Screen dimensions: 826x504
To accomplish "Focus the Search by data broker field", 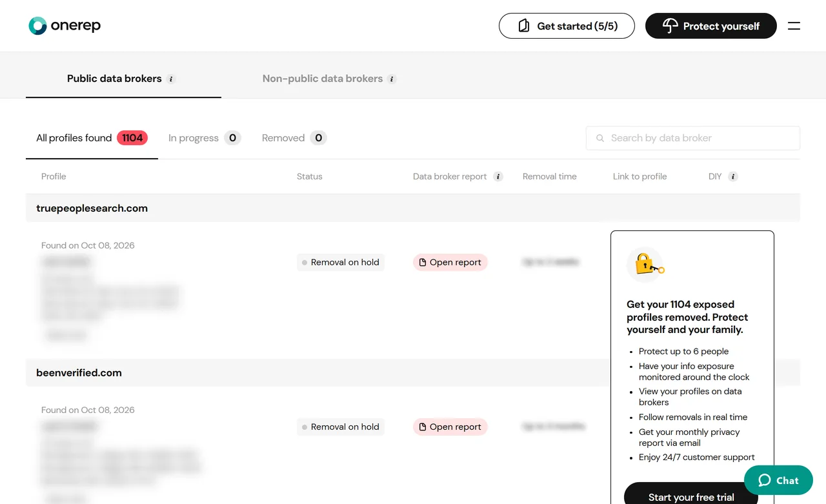I will coord(693,138).
